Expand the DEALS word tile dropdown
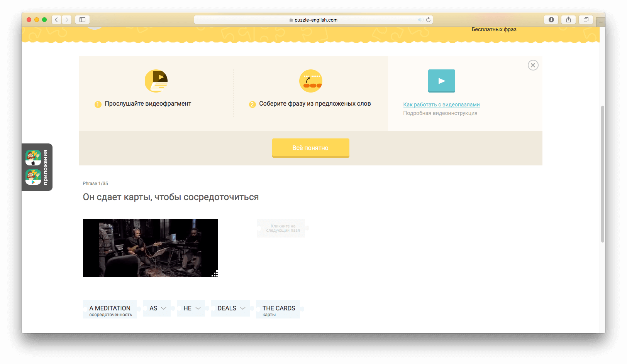This screenshot has width=627, height=364. (x=243, y=308)
